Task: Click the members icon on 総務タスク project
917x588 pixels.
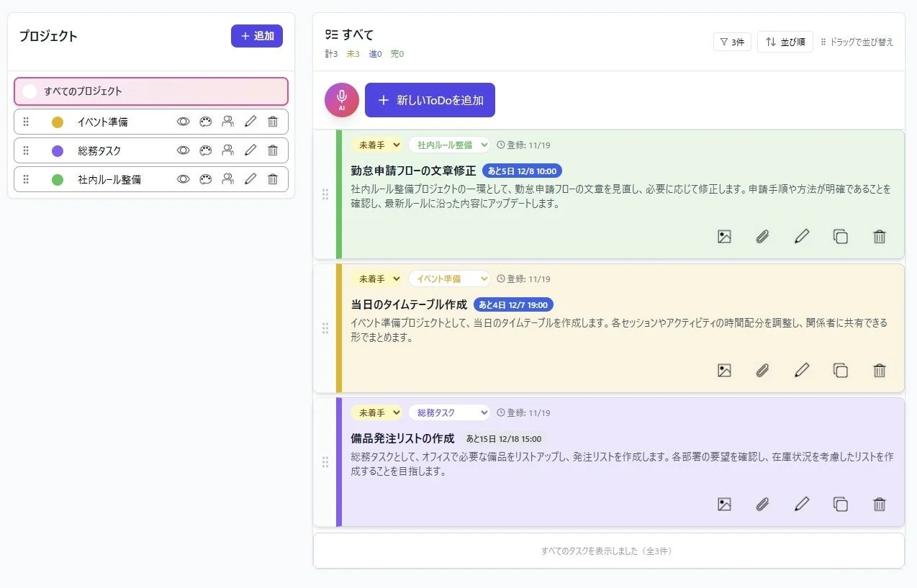Action: tap(228, 150)
